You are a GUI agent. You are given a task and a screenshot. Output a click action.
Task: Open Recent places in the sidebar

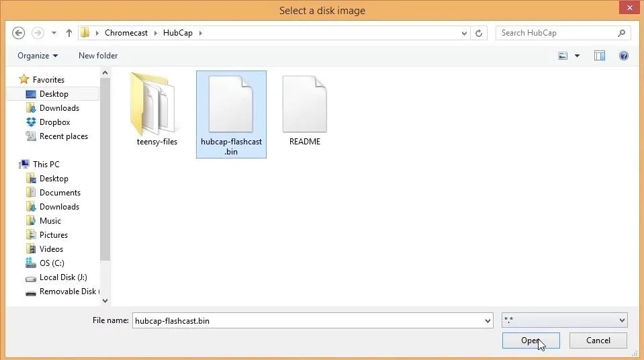tap(64, 136)
